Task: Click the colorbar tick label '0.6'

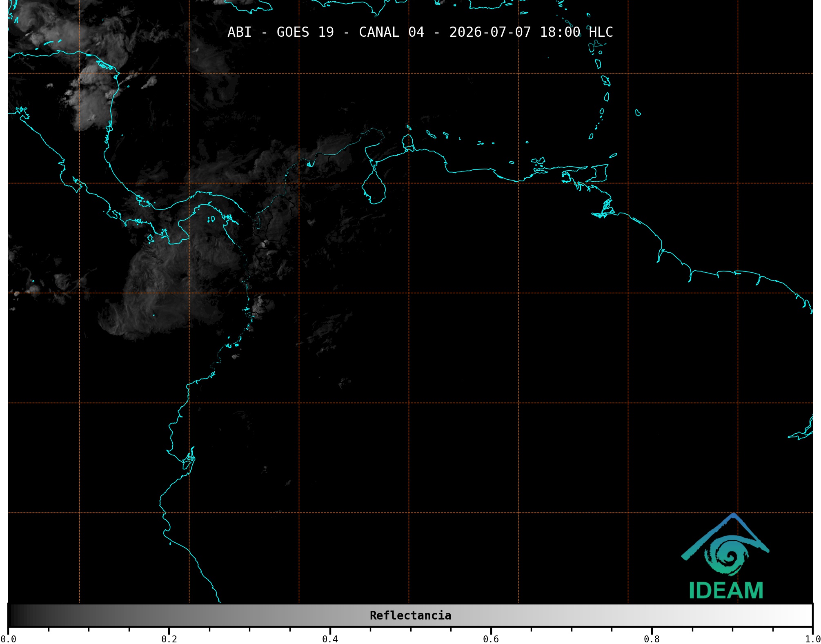Action: (x=491, y=639)
